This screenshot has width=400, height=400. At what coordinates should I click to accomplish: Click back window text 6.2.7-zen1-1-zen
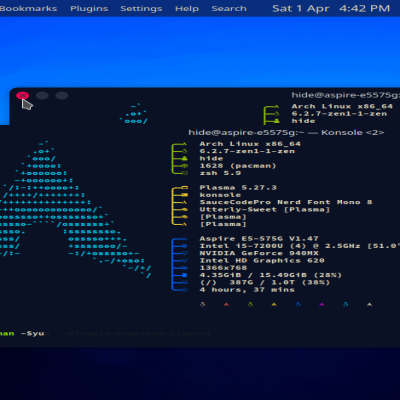339,114
